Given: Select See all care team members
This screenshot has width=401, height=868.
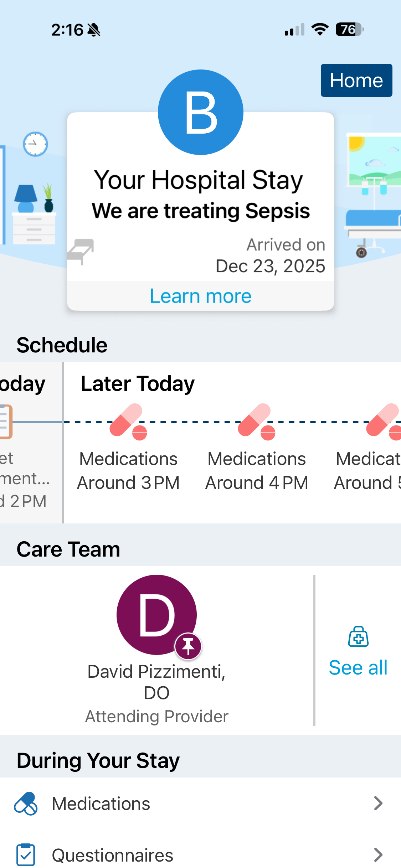Looking at the screenshot, I should [x=358, y=667].
